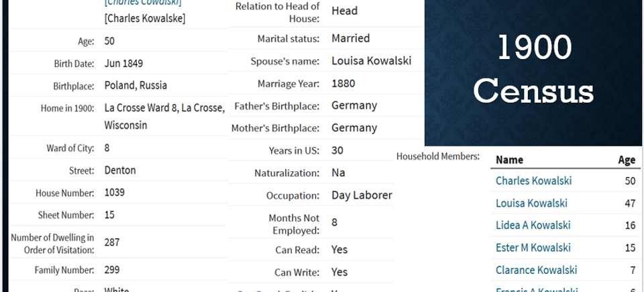This screenshot has width=644, height=292.
Task: Click the Birth Date value Jun 1849
Action: (123, 63)
